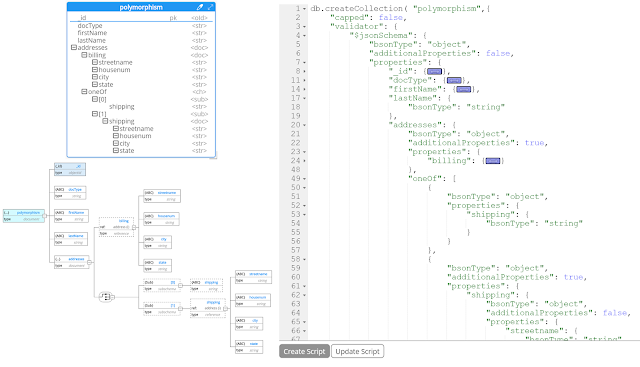Screen dimensions: 640x367
Task: Click the connector square on billing diagram node
Action: click(x=134, y=227)
